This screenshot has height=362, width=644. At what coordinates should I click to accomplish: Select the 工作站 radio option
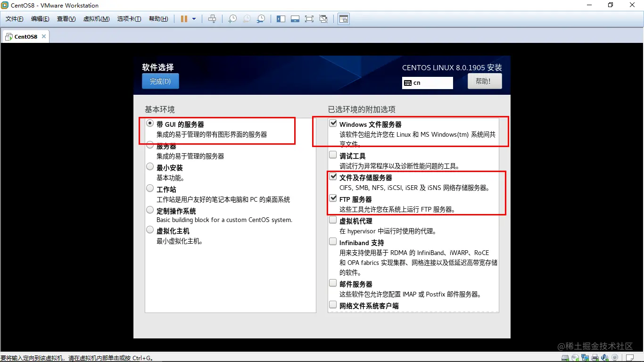click(150, 188)
